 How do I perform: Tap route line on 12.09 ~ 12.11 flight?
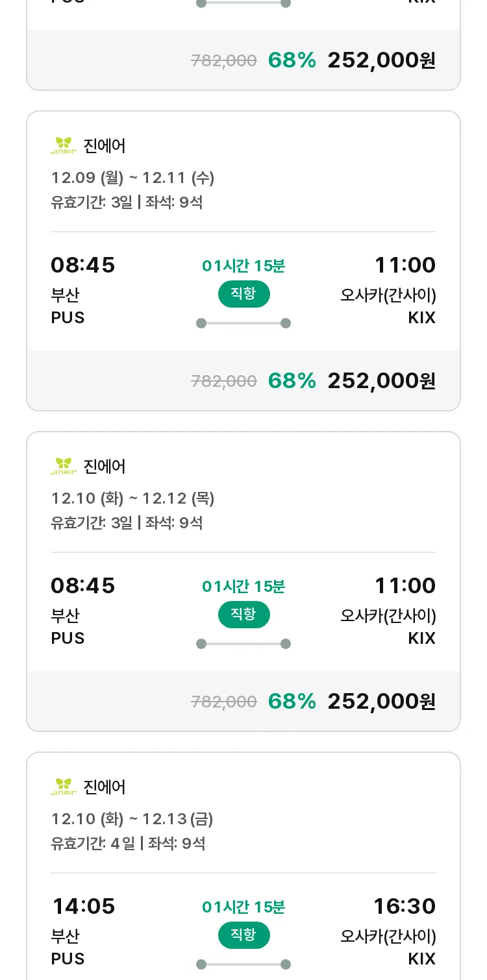pyautogui.click(x=243, y=323)
